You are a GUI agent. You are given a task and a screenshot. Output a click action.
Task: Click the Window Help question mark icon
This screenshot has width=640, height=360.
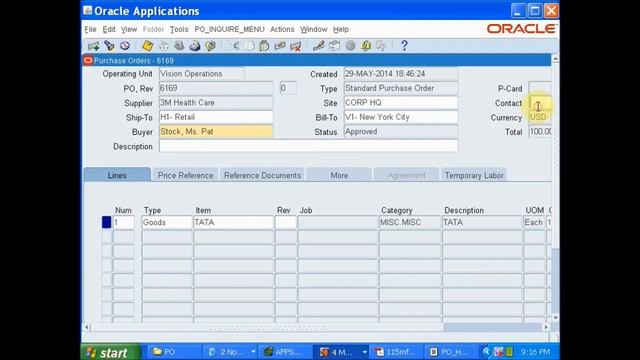coord(404,46)
